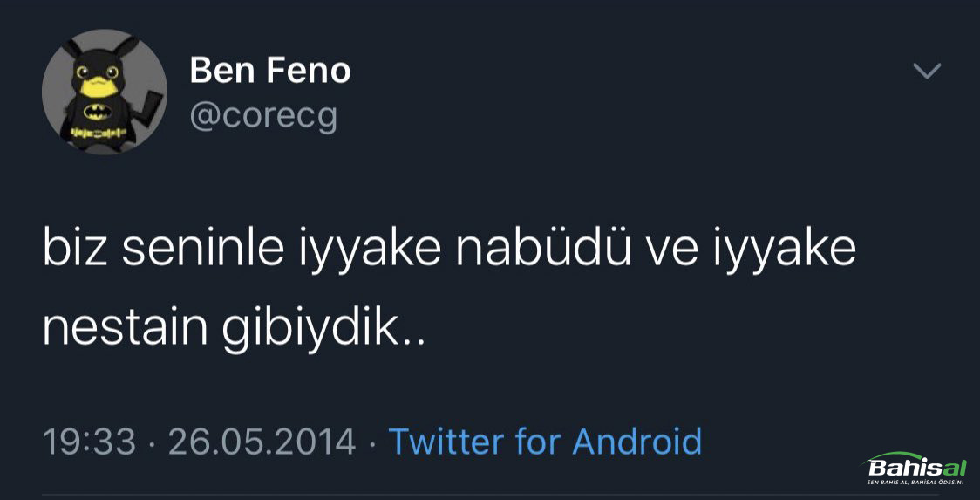
Task: Click the 26.05.2014 tweet date
Action: tap(262, 442)
